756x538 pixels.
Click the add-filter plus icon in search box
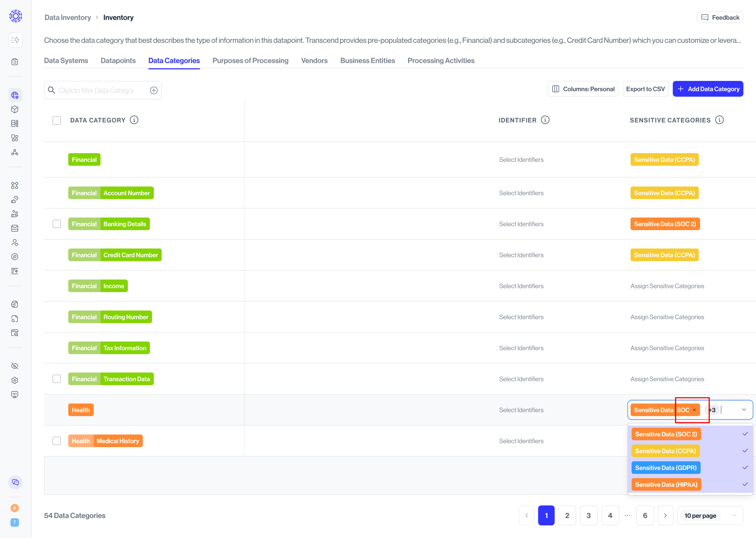pos(154,90)
